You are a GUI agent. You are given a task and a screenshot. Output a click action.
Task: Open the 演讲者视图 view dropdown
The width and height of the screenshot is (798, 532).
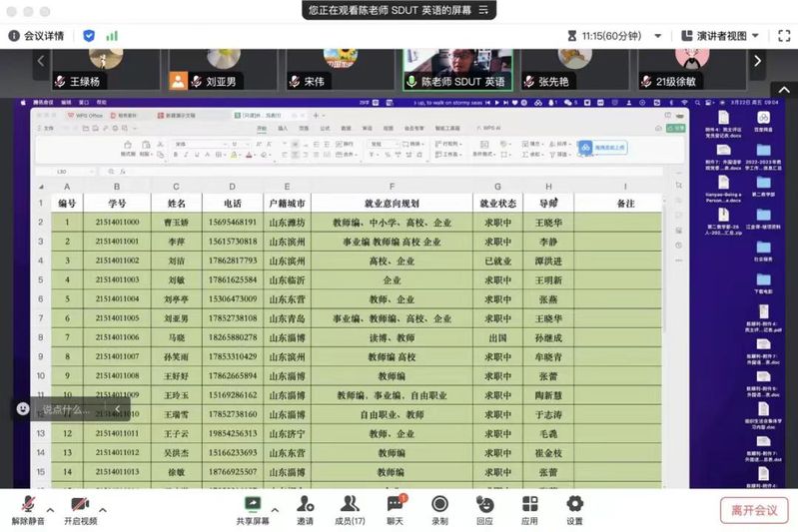point(718,36)
